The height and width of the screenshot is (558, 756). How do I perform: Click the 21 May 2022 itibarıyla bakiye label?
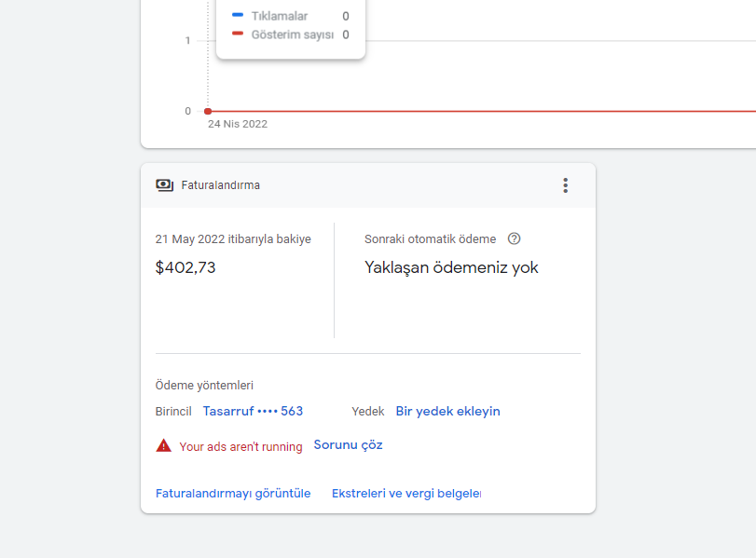(x=233, y=239)
